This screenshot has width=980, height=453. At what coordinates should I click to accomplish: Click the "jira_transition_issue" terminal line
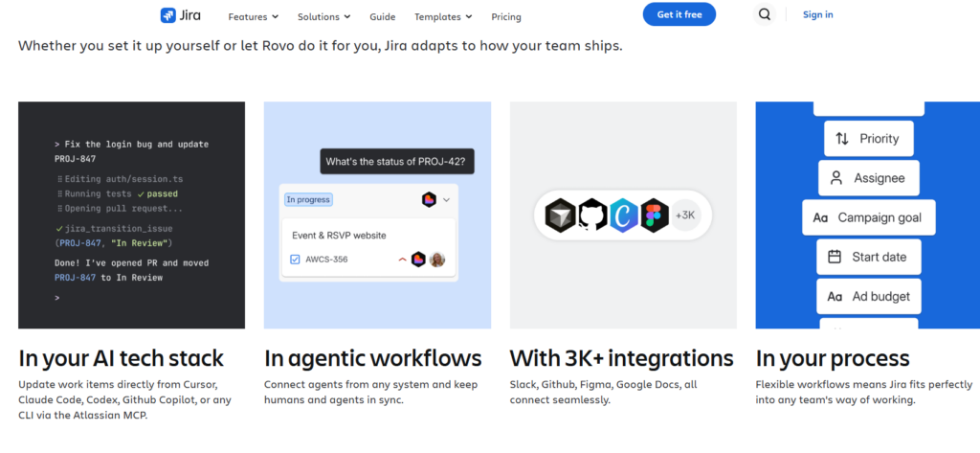114,228
